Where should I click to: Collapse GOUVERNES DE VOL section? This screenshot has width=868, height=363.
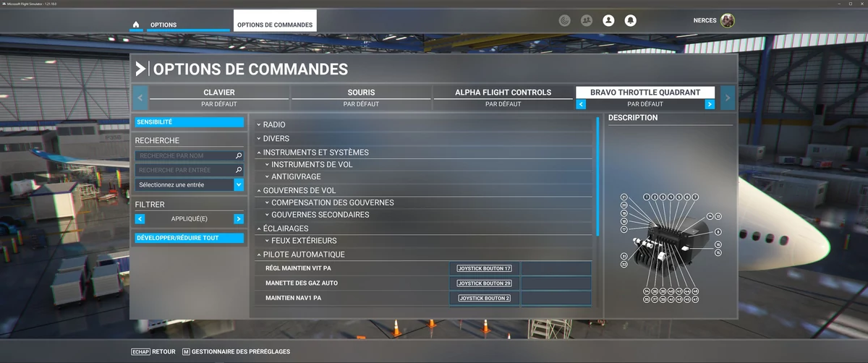(424, 190)
